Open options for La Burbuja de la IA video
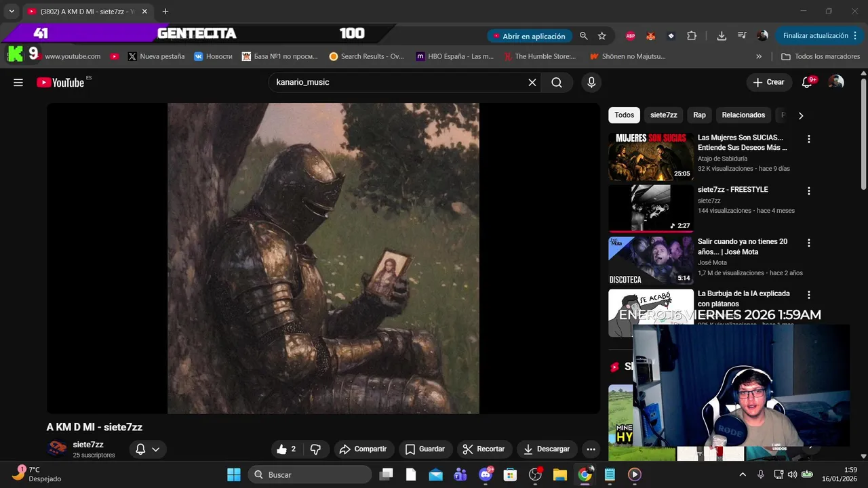Screen dimensions: 868x488 point(808,295)
